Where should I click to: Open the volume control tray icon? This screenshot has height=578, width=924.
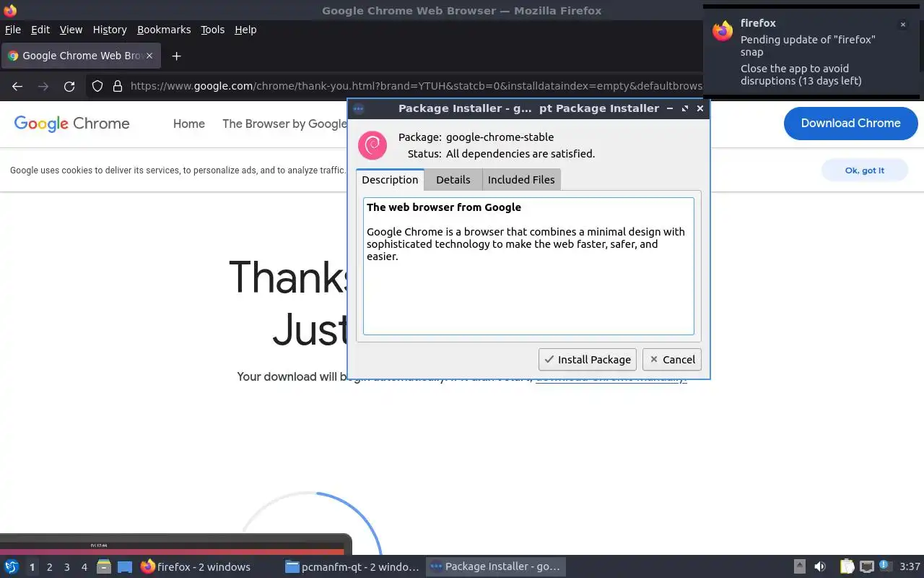[x=820, y=566]
